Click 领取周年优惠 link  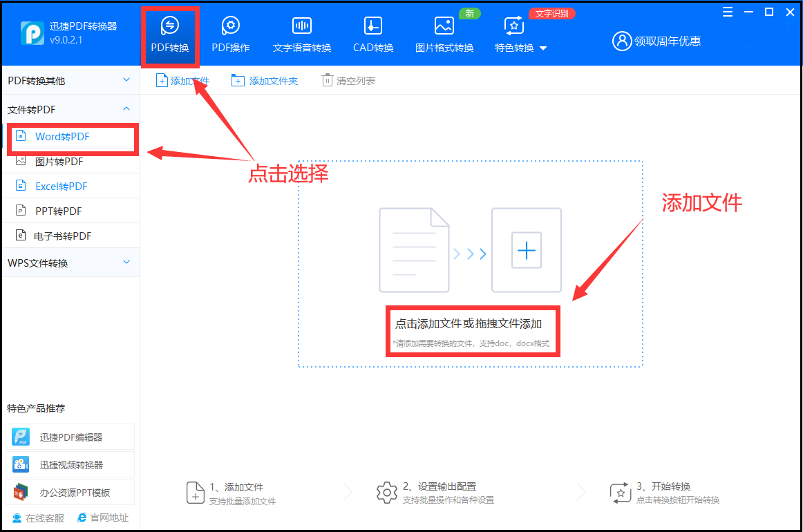tap(665, 41)
